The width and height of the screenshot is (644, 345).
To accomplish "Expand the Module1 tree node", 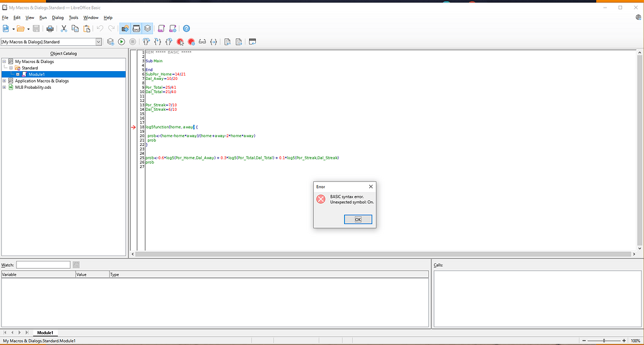I will click(x=18, y=74).
